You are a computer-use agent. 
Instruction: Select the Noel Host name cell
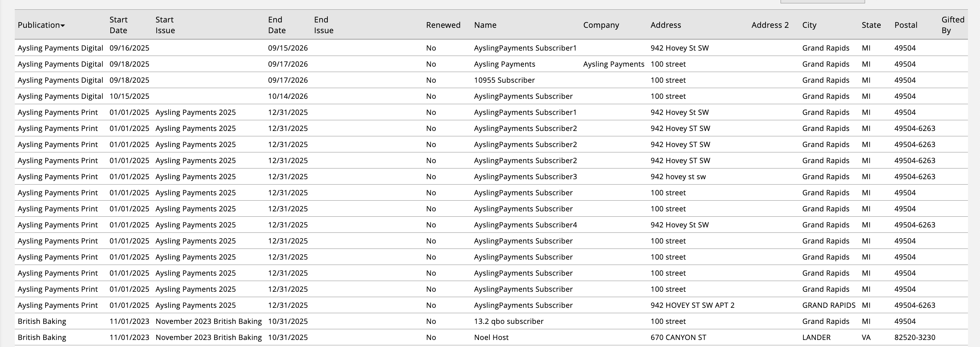tap(491, 338)
